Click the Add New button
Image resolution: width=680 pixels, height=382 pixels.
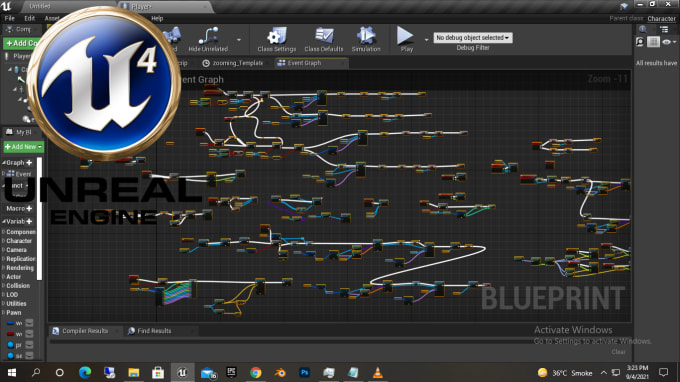click(x=23, y=147)
